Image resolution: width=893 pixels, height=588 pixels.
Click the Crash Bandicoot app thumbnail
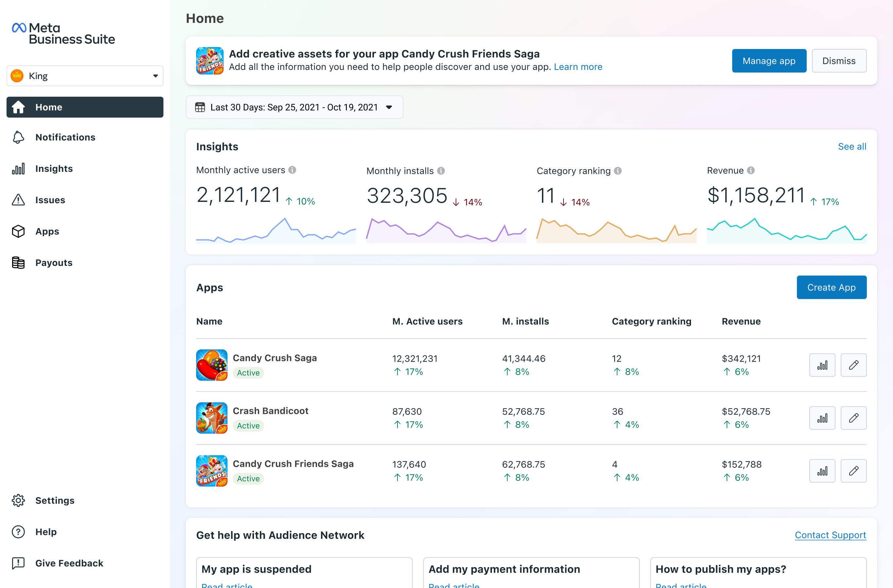tap(211, 418)
